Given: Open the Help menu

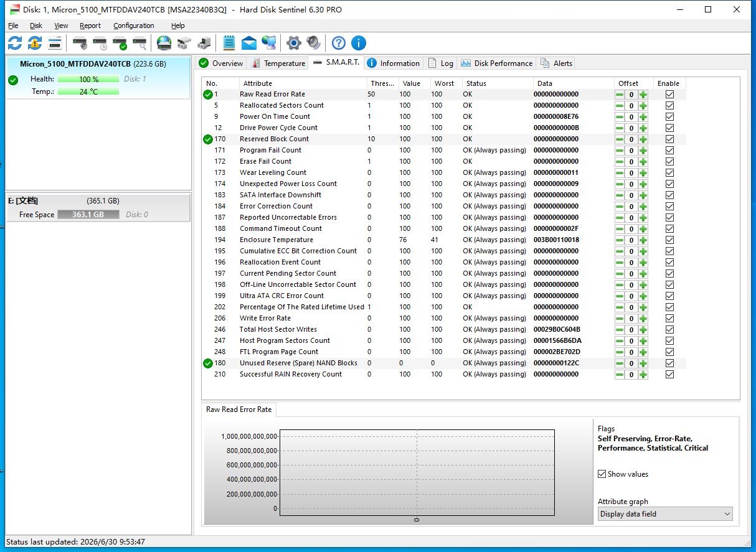Looking at the screenshot, I should point(178,26).
